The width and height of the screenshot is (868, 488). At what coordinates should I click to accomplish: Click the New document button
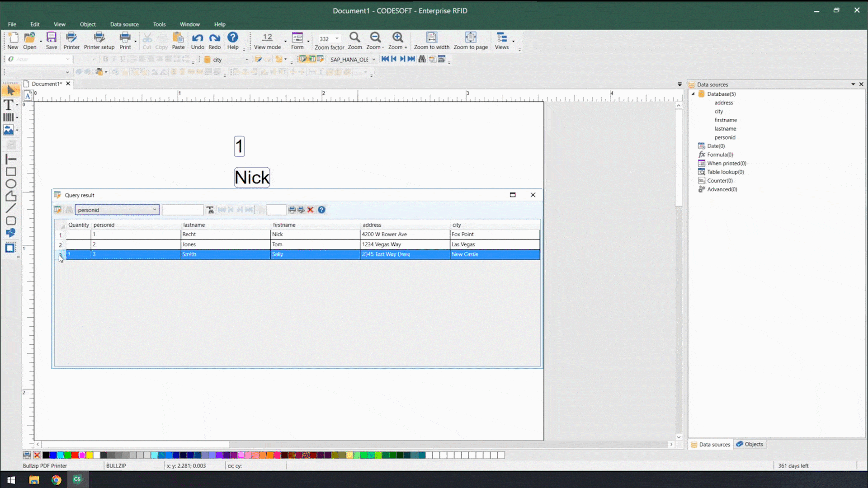click(x=13, y=40)
